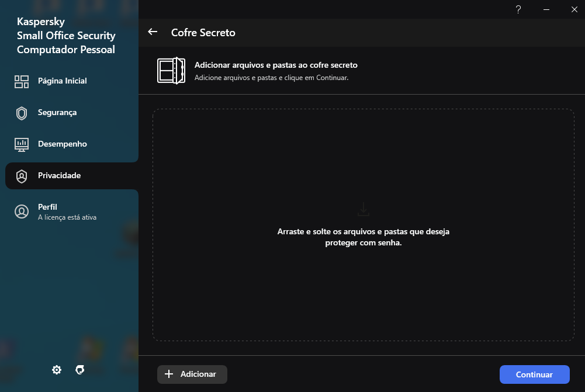This screenshot has width=585, height=392.
Task: Click the support headset icon in sidebar
Action: coord(81,370)
